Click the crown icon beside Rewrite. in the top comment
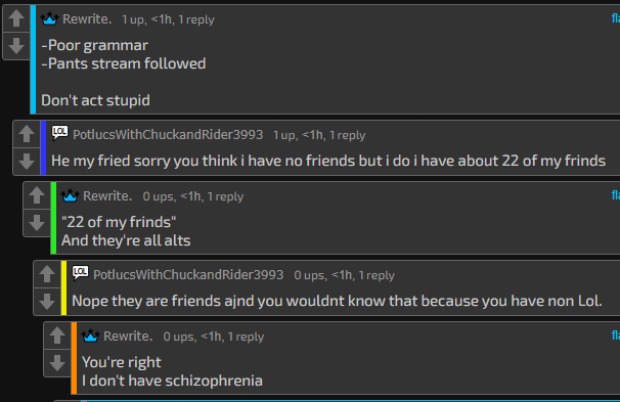620x402 pixels. coord(50,19)
